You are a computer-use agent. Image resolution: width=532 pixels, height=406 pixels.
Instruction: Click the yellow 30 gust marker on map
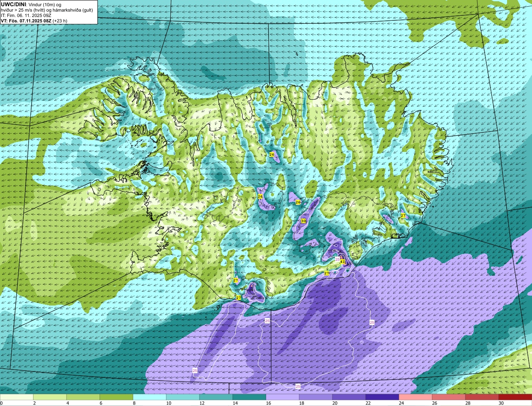tap(303, 221)
